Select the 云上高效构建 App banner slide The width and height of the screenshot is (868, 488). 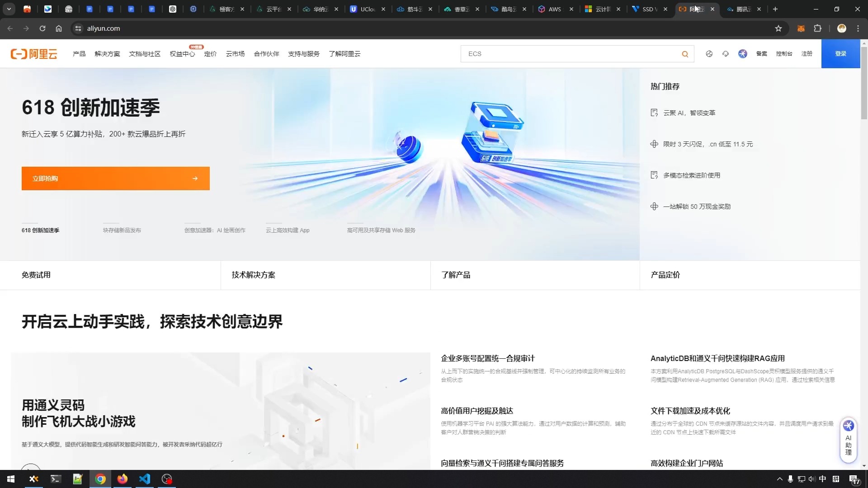(x=288, y=230)
